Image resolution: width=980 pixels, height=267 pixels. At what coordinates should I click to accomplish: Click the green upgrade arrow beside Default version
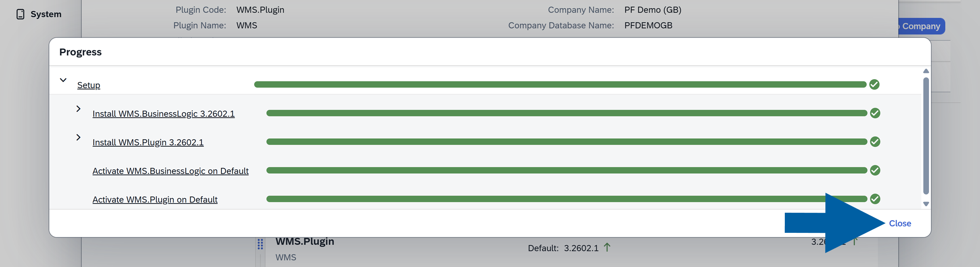pyautogui.click(x=607, y=247)
